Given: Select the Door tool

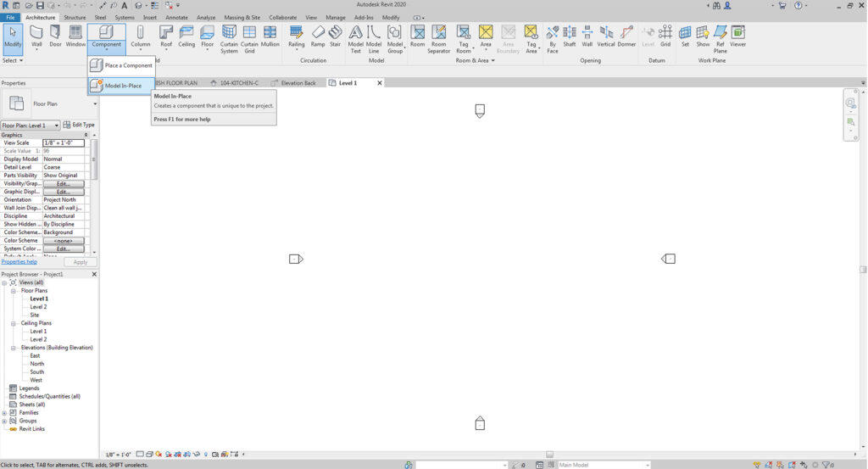Looking at the screenshot, I should (x=55, y=37).
